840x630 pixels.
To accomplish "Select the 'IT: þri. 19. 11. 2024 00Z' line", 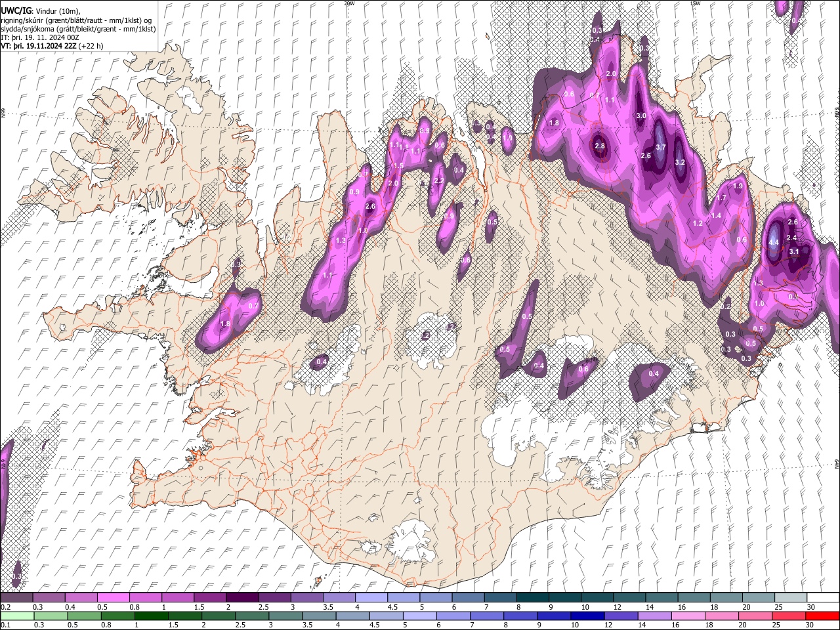I will coord(40,38).
